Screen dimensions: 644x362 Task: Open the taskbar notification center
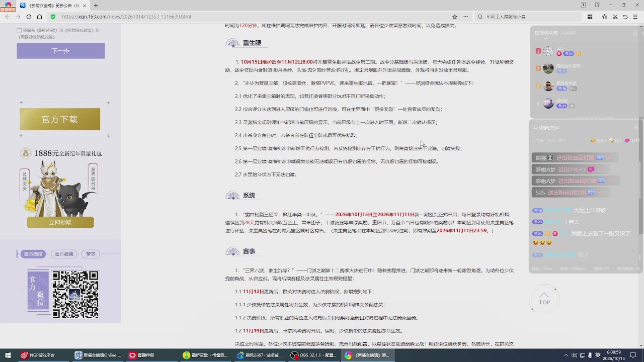[633, 355]
